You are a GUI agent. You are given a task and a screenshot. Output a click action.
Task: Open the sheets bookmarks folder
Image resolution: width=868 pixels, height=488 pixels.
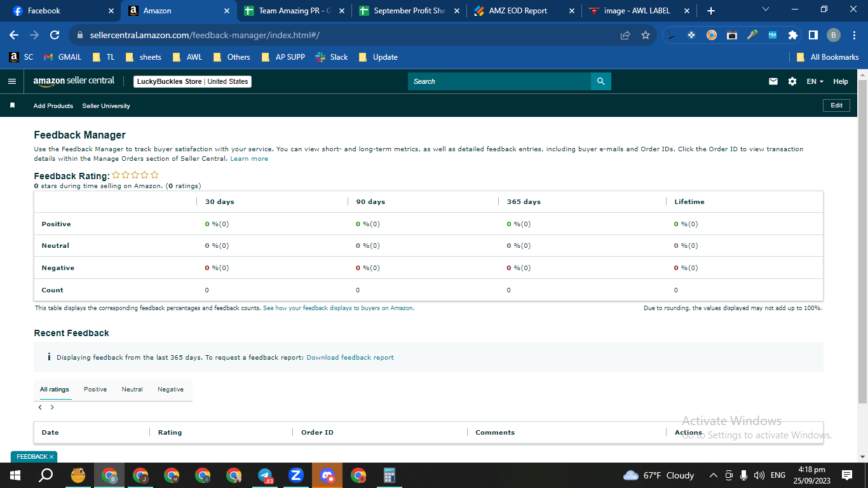point(143,57)
